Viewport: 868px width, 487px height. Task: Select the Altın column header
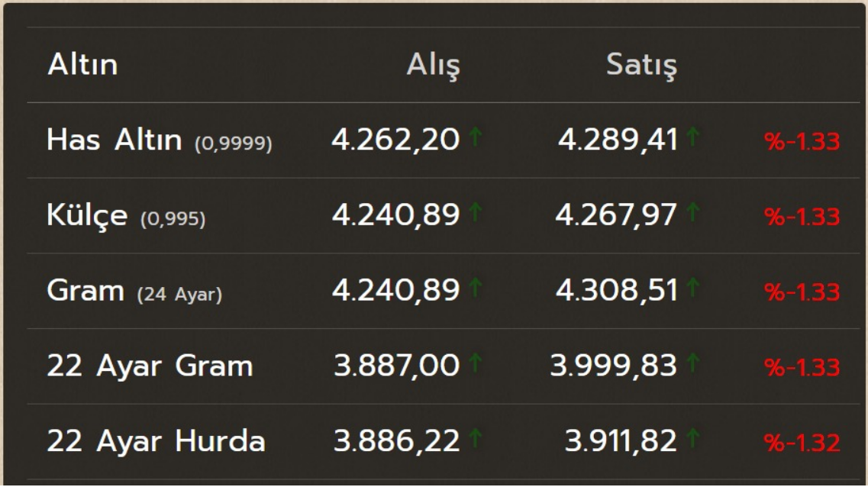click(x=82, y=64)
